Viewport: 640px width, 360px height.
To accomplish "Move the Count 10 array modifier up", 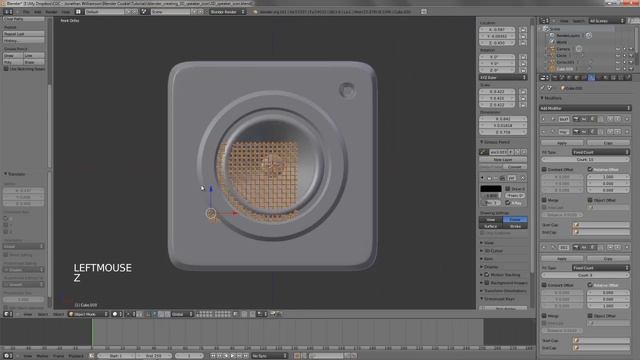I will click(x=610, y=131).
